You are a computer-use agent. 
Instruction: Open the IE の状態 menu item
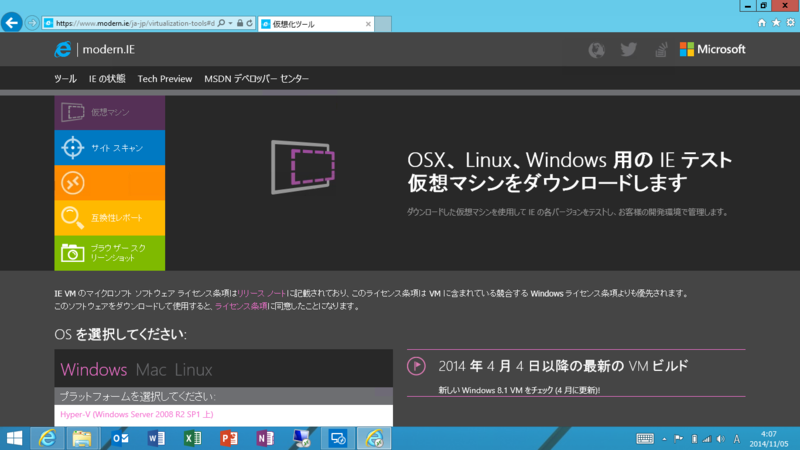107,79
